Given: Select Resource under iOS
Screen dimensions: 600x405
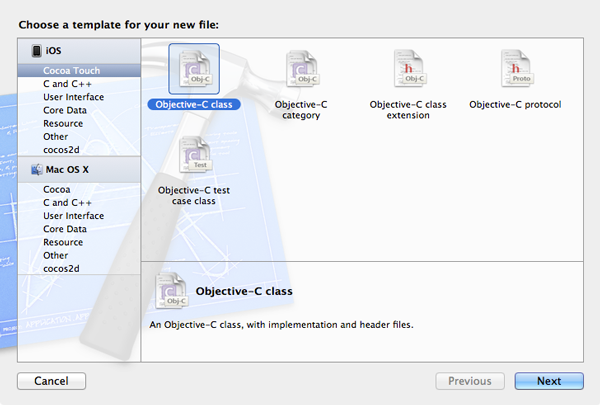Looking at the screenshot, I should point(79,124).
